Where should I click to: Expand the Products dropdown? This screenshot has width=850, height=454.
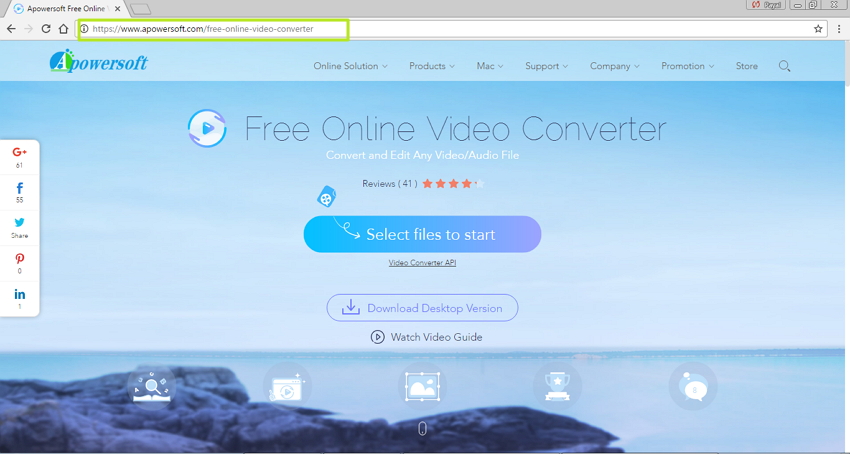pyautogui.click(x=432, y=66)
